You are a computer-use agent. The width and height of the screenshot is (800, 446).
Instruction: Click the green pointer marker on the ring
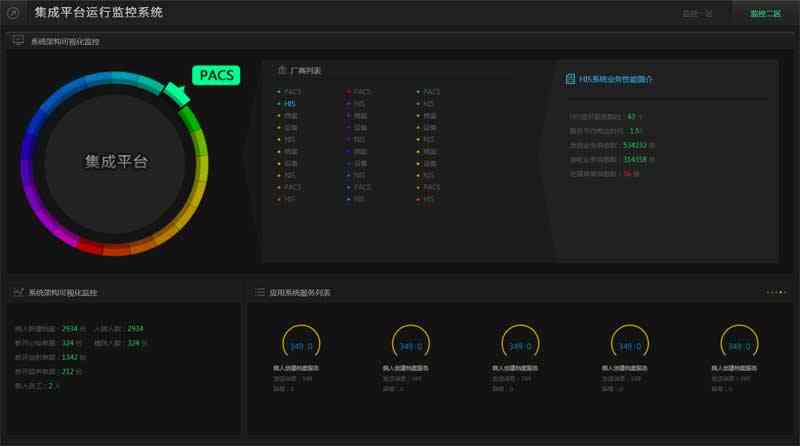(x=178, y=95)
